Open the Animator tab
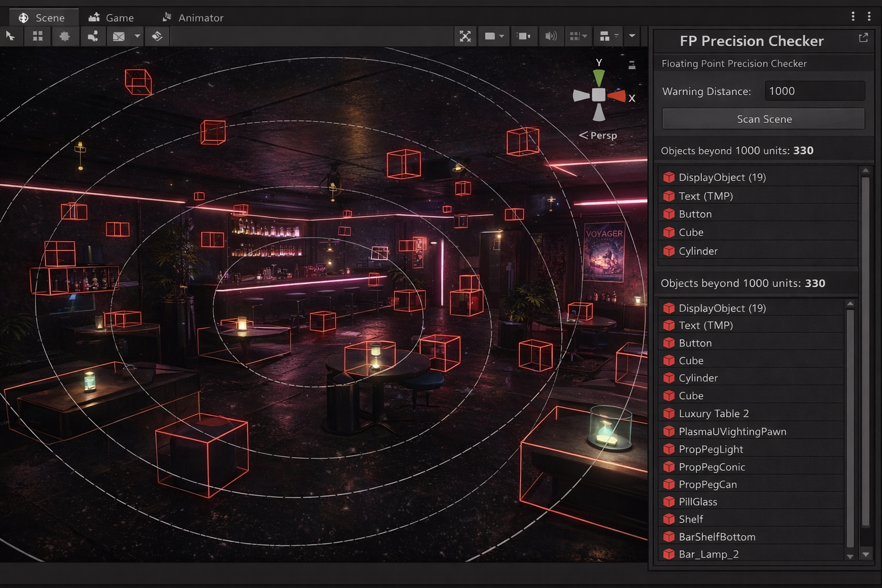 click(x=192, y=18)
